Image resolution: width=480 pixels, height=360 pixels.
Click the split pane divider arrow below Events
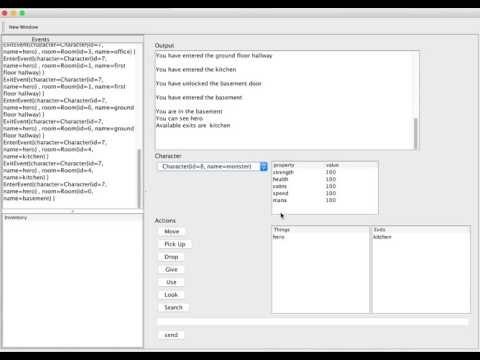coord(73,211)
